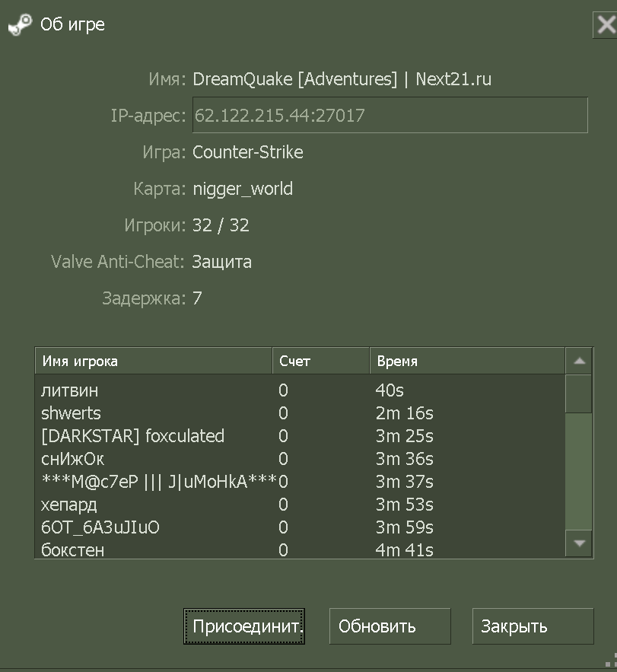Select player row 6OT_6A3uJIuO
617x672 pixels.
tap(300, 527)
